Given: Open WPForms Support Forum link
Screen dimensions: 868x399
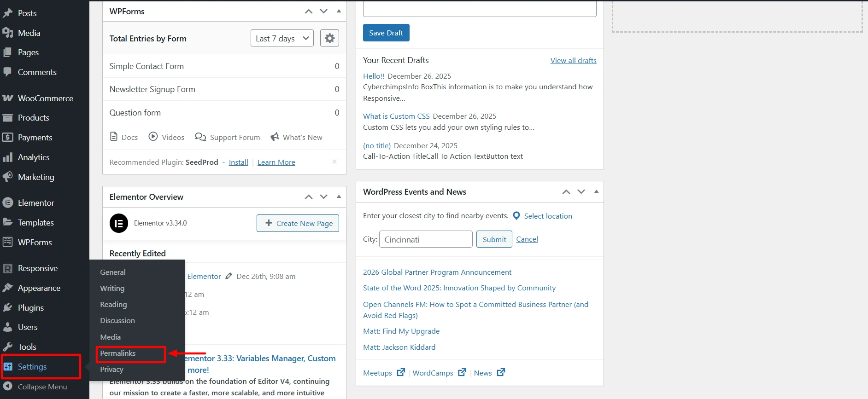Looking at the screenshot, I should tap(228, 137).
